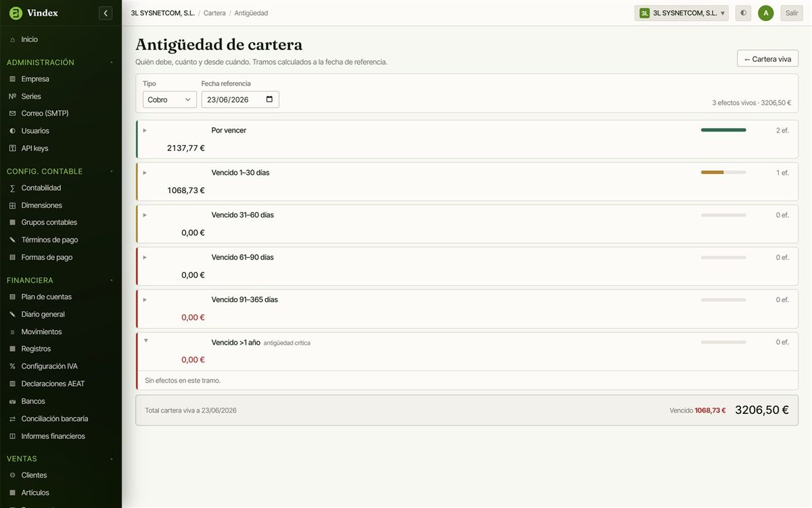Click the Conciliación bancaria arrows icon
812x508 pixels.
12,419
